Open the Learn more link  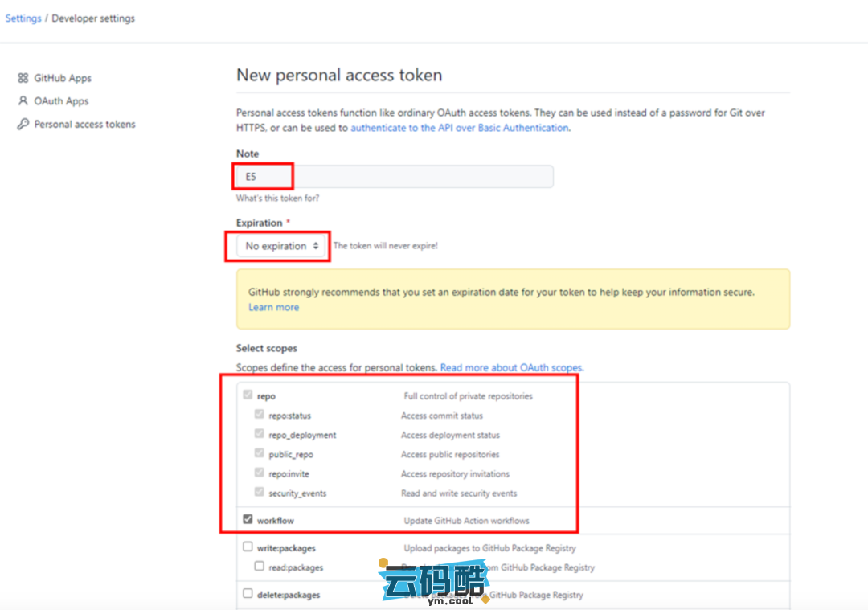(x=273, y=307)
